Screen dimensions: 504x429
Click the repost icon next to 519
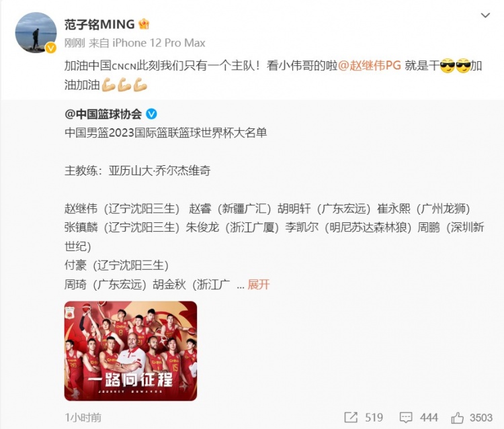click(x=351, y=418)
